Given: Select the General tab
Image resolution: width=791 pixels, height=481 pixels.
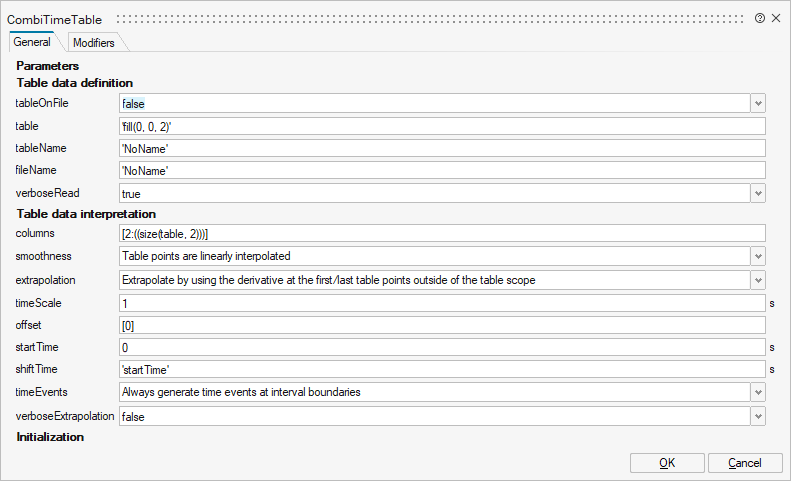Looking at the screenshot, I should pos(32,42).
